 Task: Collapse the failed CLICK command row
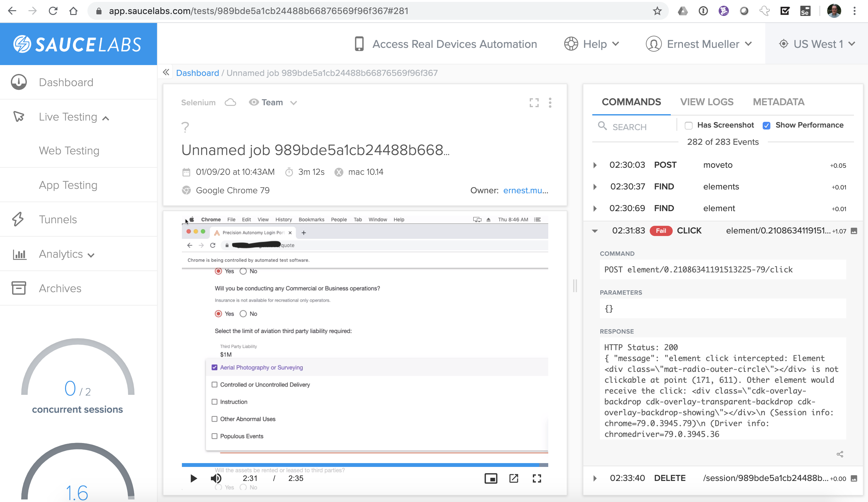(595, 231)
